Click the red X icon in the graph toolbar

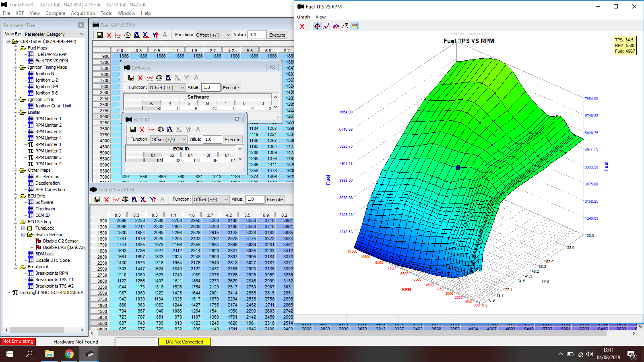coord(302,27)
